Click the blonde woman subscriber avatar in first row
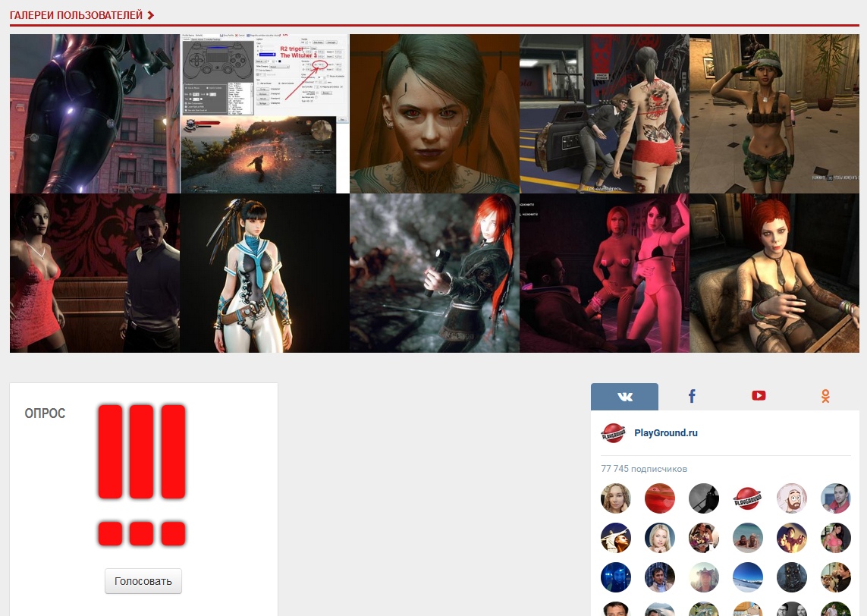Screen dimensions: 867x616 616,498
